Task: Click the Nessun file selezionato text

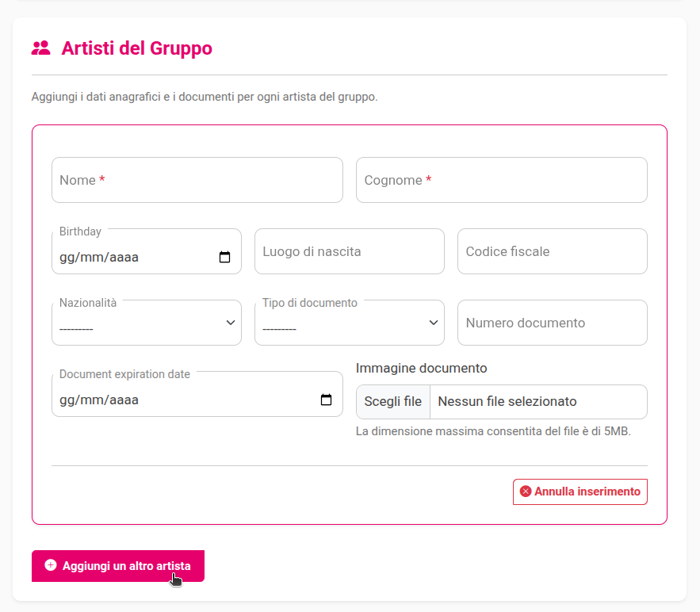Action: pos(507,402)
